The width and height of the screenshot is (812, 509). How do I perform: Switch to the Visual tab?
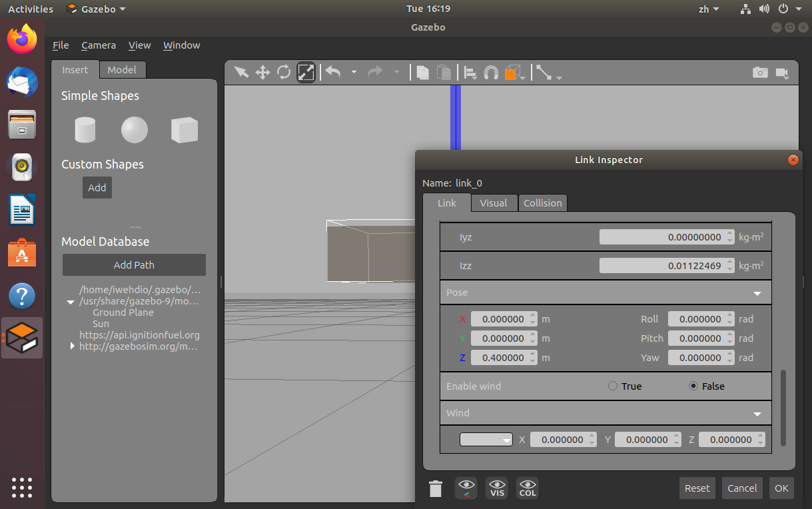tap(494, 203)
